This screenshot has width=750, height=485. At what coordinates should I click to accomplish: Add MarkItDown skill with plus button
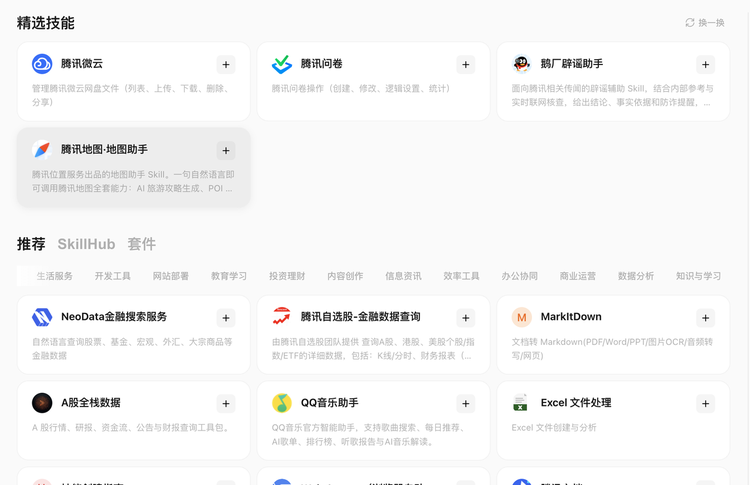click(x=706, y=318)
